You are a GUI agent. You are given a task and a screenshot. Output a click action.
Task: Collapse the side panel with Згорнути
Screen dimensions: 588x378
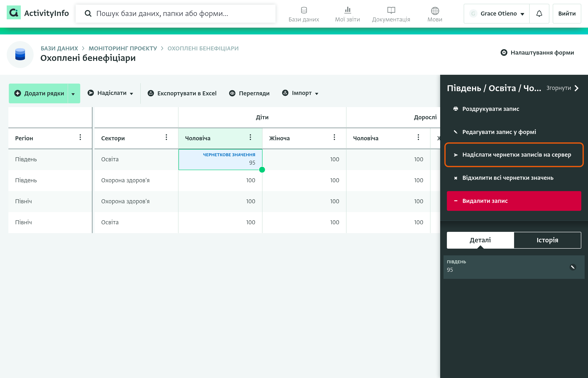click(x=562, y=88)
